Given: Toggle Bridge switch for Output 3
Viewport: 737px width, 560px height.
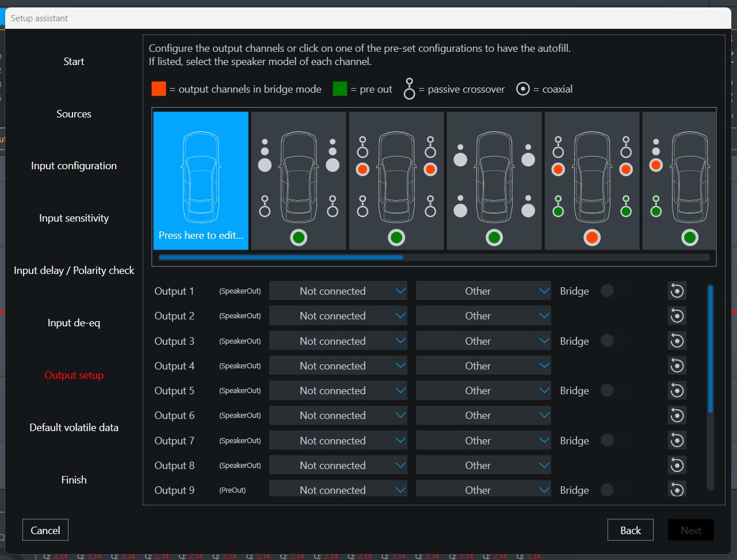Looking at the screenshot, I should (x=614, y=341).
